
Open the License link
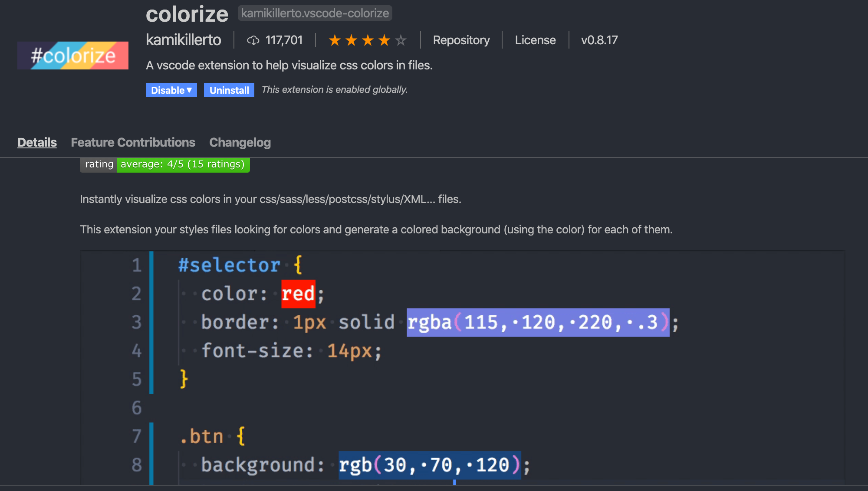535,40
